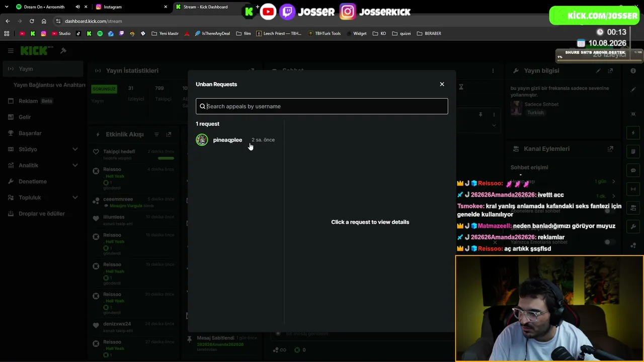644x362 pixels.
Task: Open Yayın Bağlantısı ve Anahtarı
Action: (49, 85)
